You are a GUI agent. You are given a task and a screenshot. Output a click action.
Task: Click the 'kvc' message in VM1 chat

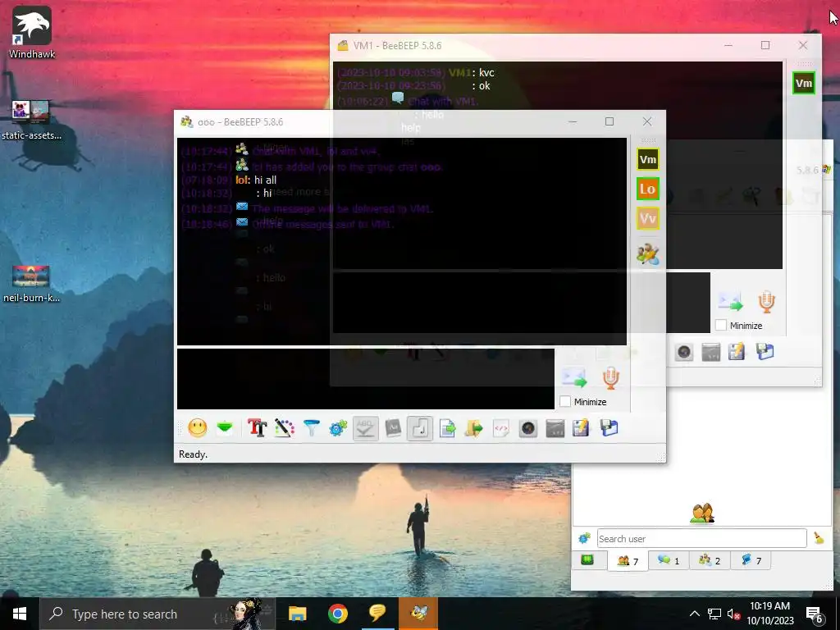click(x=486, y=72)
